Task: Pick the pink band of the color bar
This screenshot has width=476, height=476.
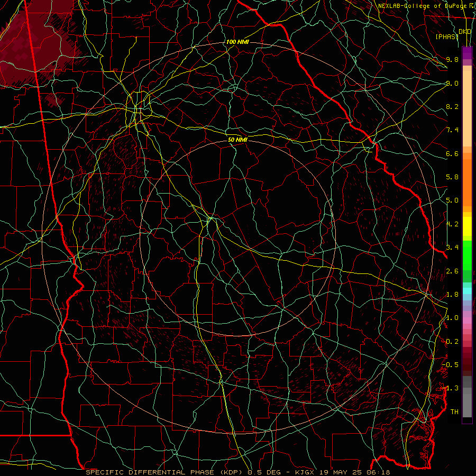Action: coord(467,321)
